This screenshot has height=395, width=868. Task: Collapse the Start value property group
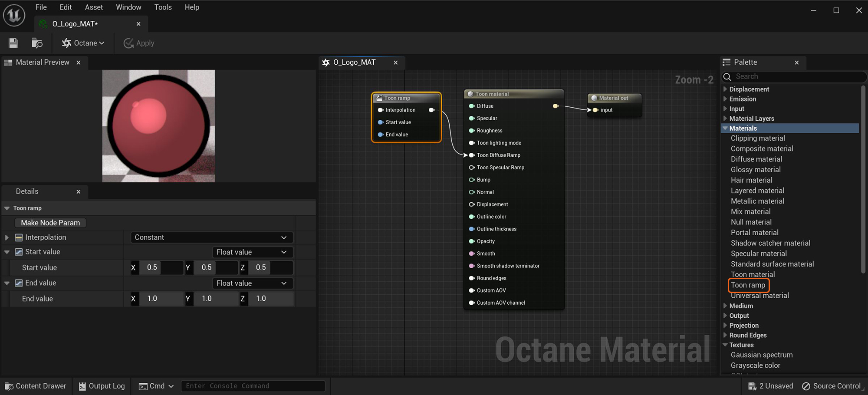[x=7, y=252]
